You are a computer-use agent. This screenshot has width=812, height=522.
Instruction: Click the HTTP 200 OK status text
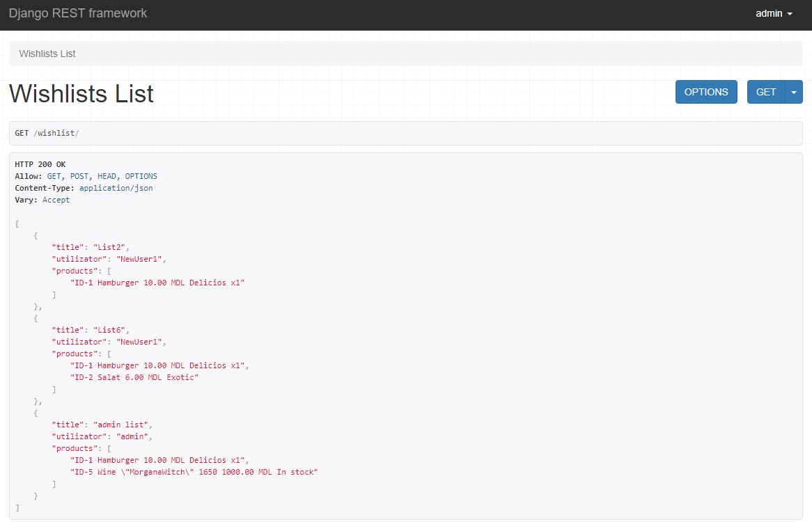[x=40, y=164]
